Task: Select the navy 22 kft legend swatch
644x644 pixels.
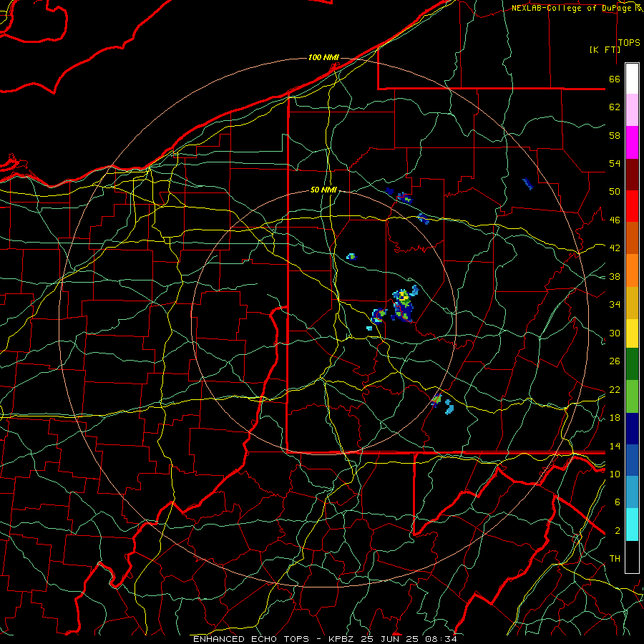Action: (632, 429)
